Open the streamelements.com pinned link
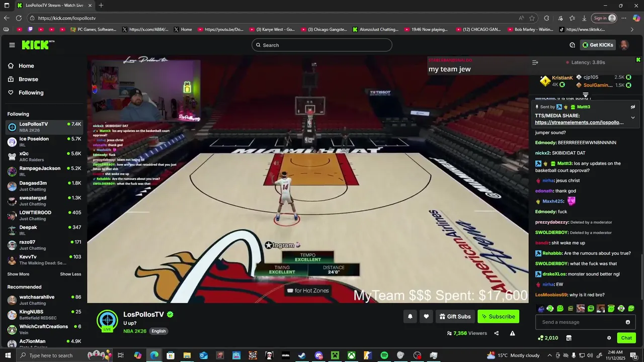This screenshot has width=644, height=362. (579, 122)
